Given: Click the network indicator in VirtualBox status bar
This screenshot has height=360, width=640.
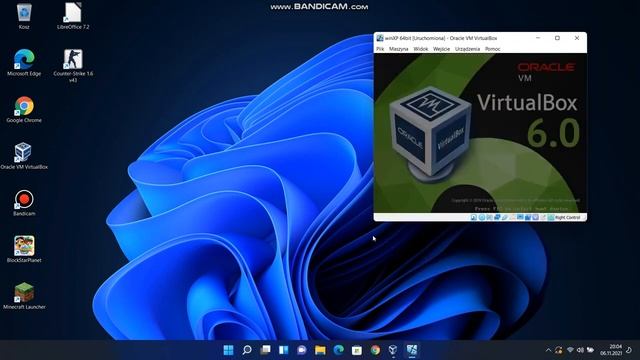Looking at the screenshot, I should point(497,218).
